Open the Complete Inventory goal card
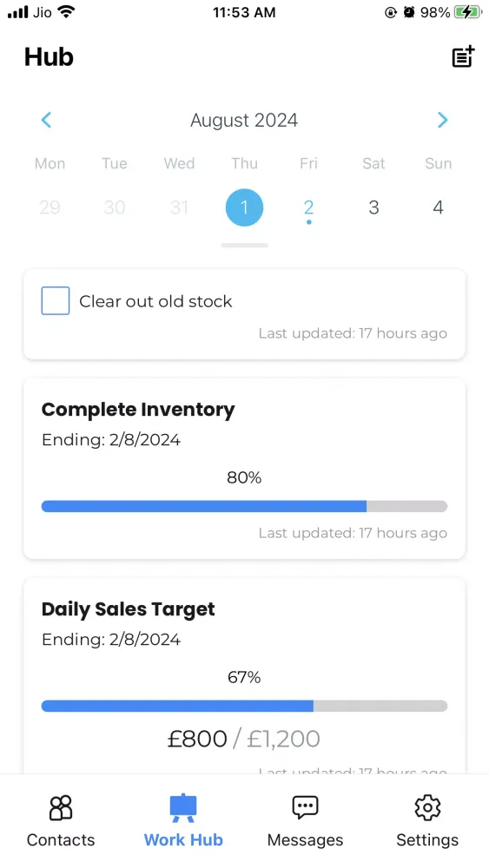Screen dimensions: 489x868 click(x=244, y=469)
